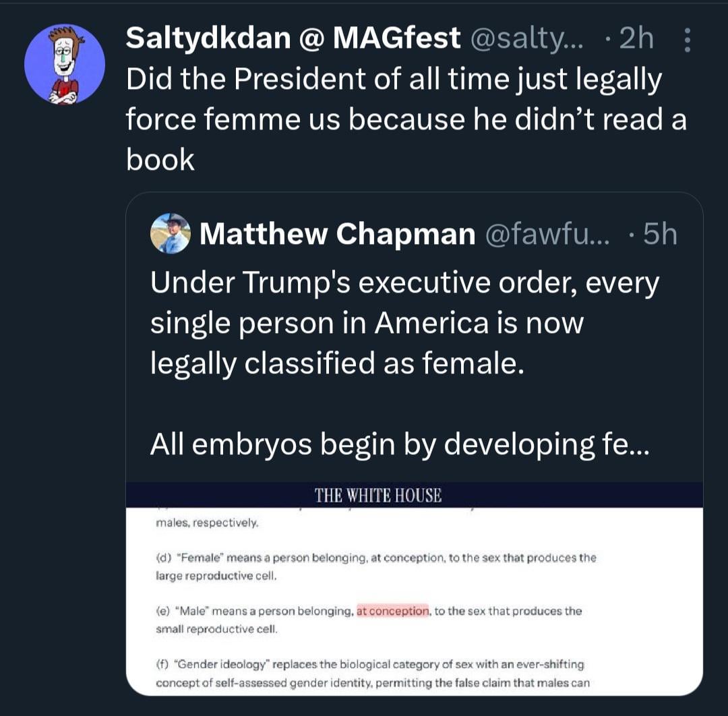This screenshot has height=716, width=728.
Task: Open Saltydkdan's cartoon profile avatar
Action: 65,65
